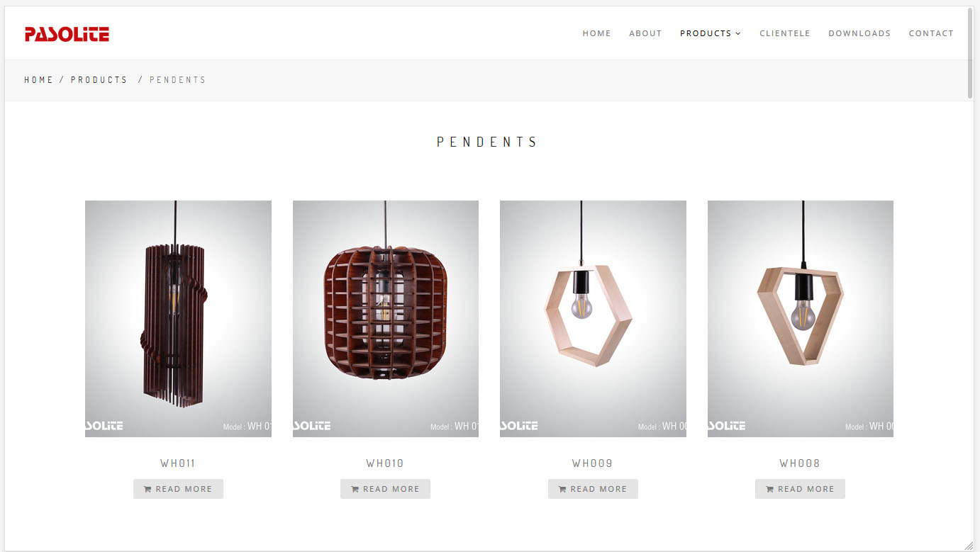Viewport: 980px width, 552px height.
Task: Click Products in the breadcrumb
Action: pyautogui.click(x=99, y=80)
